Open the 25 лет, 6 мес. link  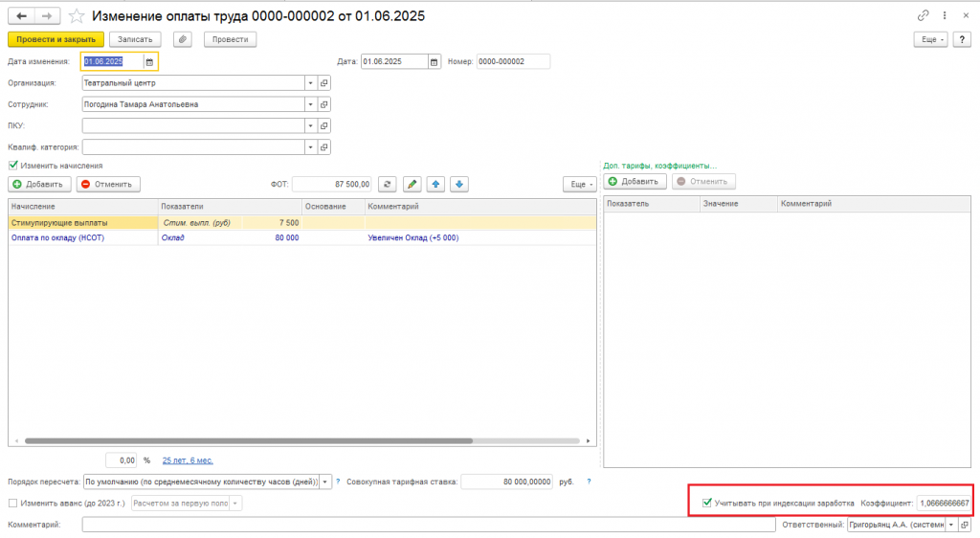[x=188, y=460]
